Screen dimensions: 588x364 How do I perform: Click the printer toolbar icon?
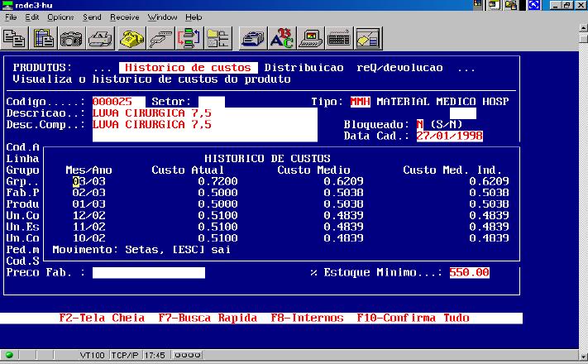(101, 38)
